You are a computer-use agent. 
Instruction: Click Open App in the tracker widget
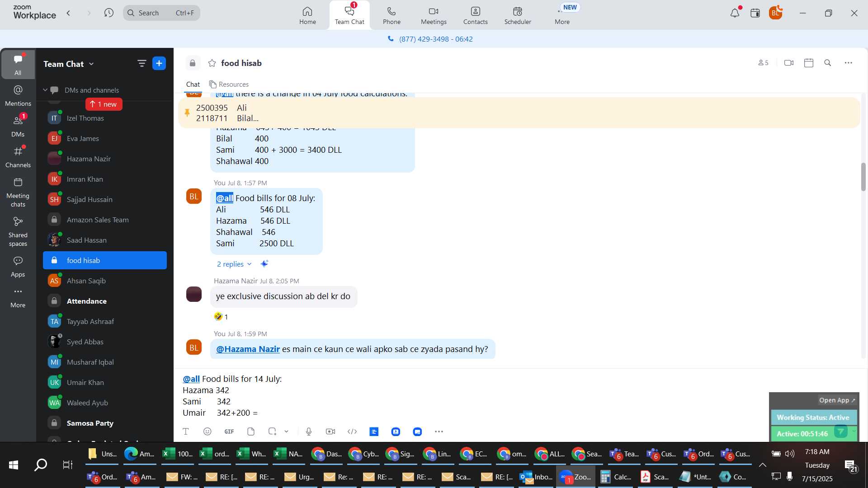click(x=837, y=400)
